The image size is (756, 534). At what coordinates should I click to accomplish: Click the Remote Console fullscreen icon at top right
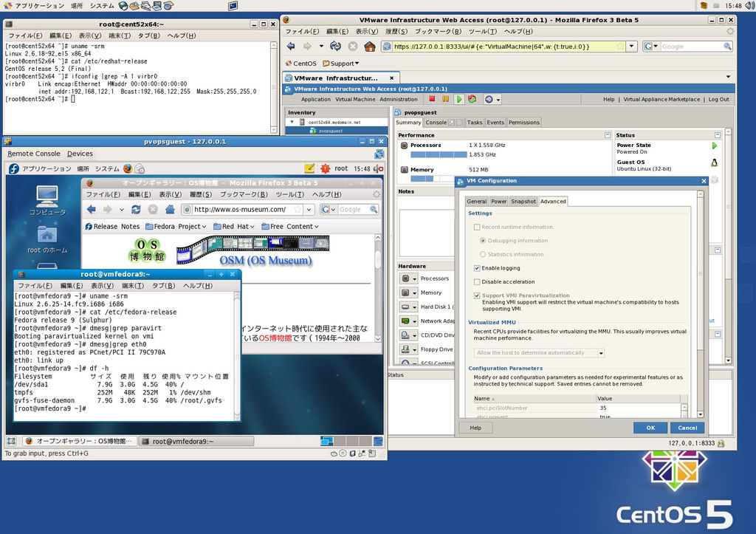tap(379, 154)
